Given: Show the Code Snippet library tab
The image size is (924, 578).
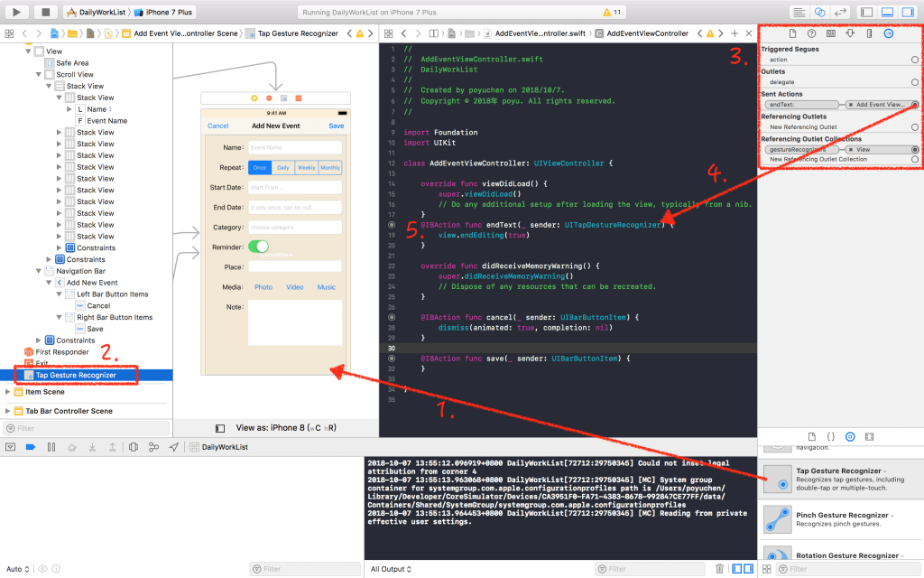Looking at the screenshot, I should [830, 436].
